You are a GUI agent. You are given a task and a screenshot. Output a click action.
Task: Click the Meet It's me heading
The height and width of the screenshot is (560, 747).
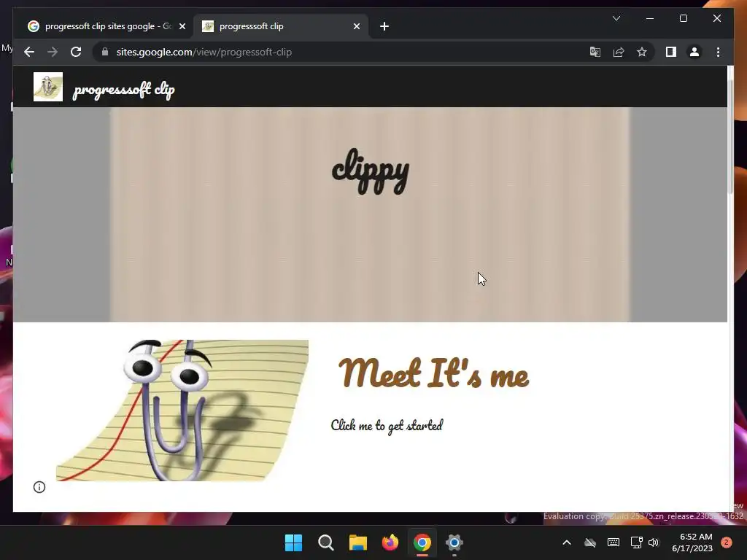coord(433,373)
